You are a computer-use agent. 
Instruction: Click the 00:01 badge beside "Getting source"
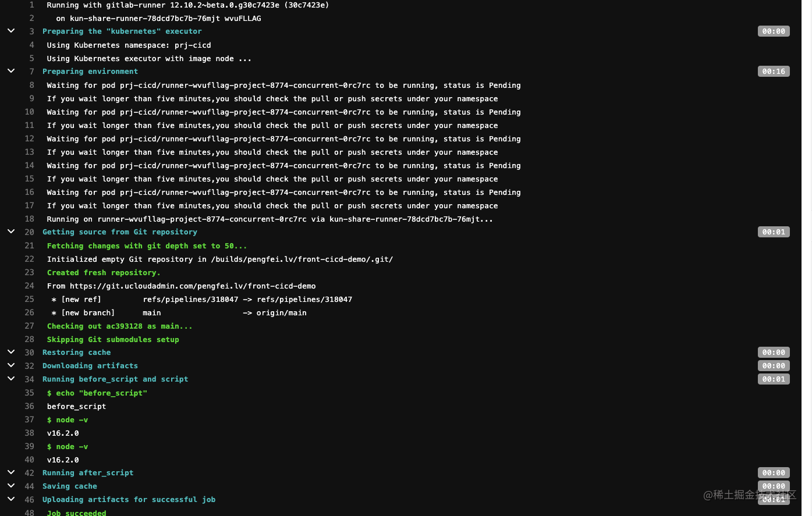pos(774,232)
